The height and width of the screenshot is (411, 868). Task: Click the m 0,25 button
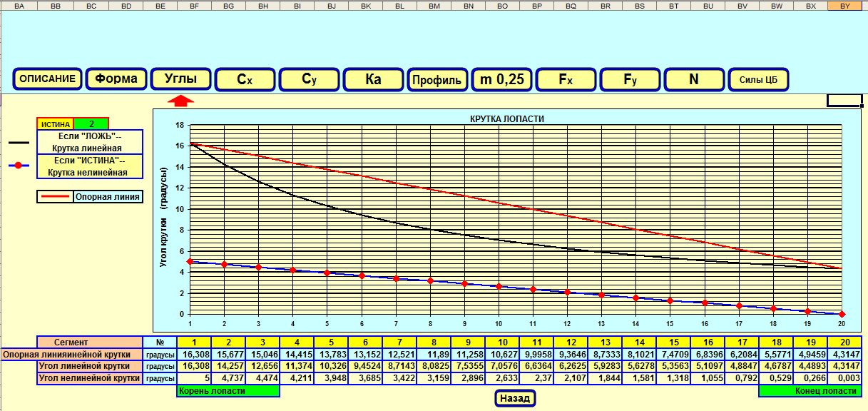pos(502,80)
